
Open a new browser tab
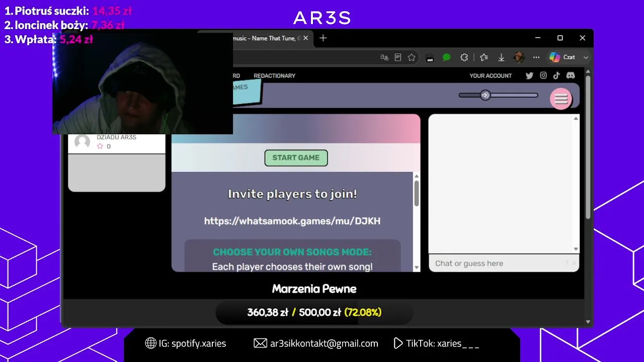click(323, 38)
